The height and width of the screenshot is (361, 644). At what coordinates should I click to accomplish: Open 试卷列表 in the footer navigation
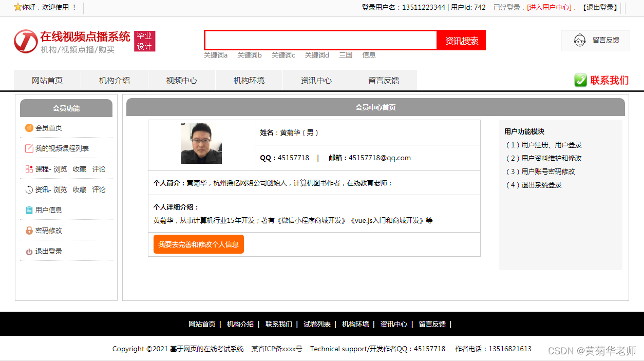pyautogui.click(x=317, y=324)
